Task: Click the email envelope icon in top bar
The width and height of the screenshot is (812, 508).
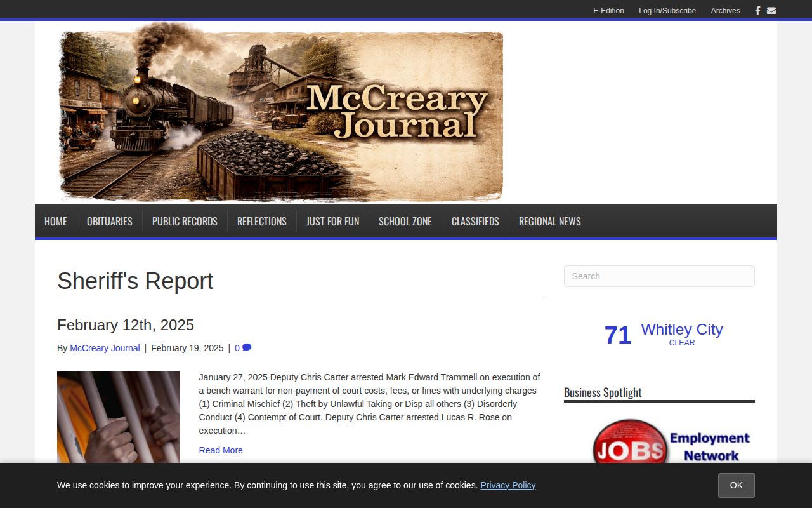Action: coord(771,11)
